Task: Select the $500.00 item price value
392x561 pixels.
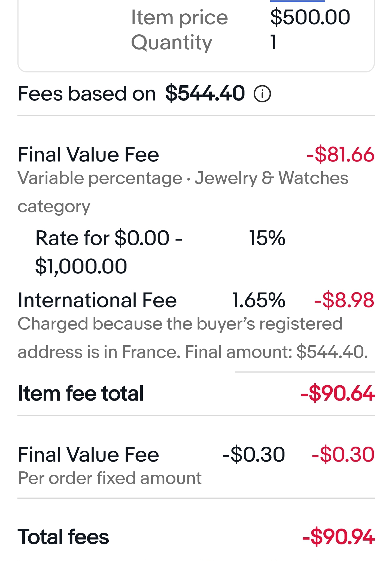Action: 310,17
